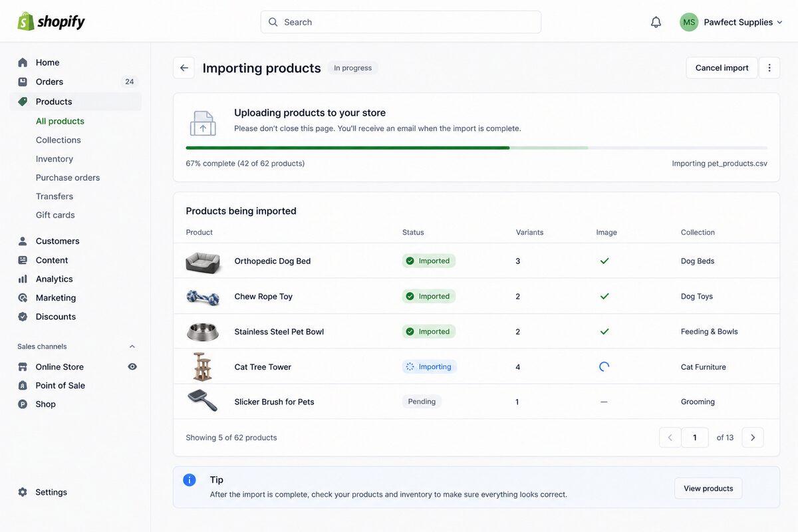Screen dimensions: 798x532
Task: Toggle the Online Store view eye icon
Action: [x=132, y=366]
